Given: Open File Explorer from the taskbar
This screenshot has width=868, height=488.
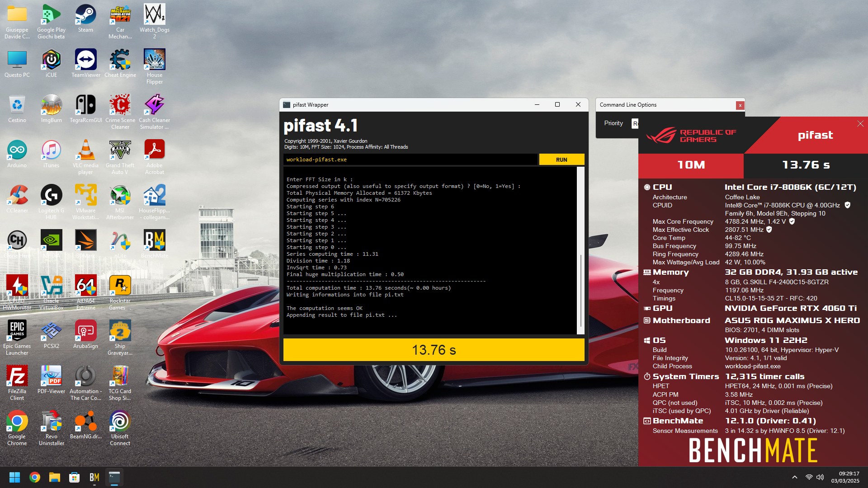Looking at the screenshot, I should (55, 477).
